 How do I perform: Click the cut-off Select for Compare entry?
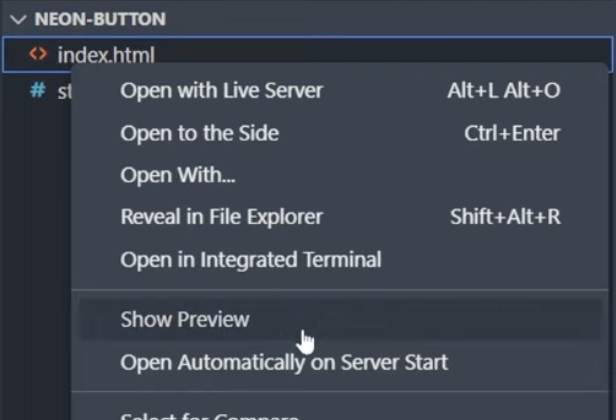[x=209, y=414]
